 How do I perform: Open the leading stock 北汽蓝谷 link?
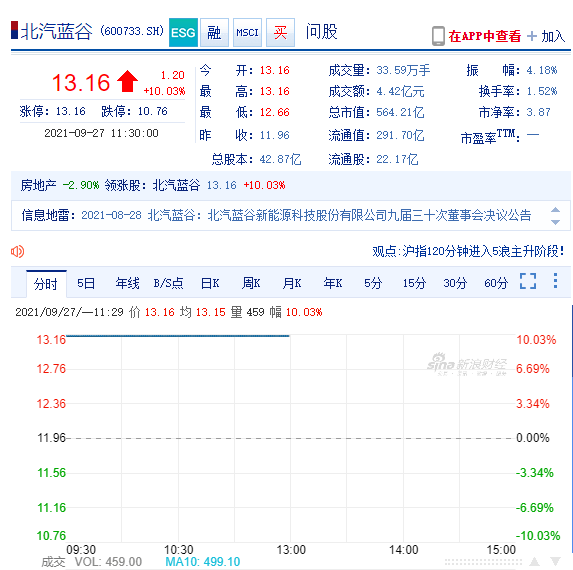click(177, 185)
